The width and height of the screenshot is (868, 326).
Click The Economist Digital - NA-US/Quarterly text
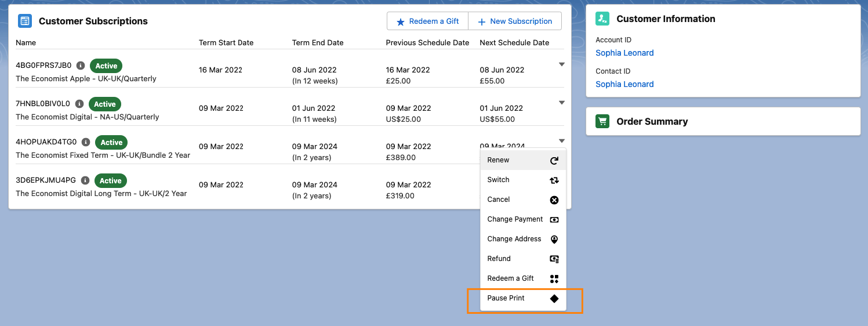(87, 117)
